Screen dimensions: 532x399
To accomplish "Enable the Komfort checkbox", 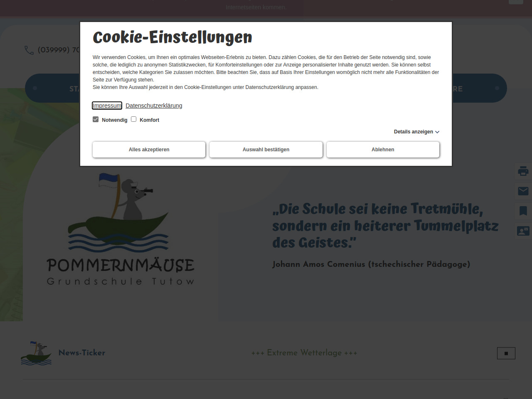I will [134, 119].
